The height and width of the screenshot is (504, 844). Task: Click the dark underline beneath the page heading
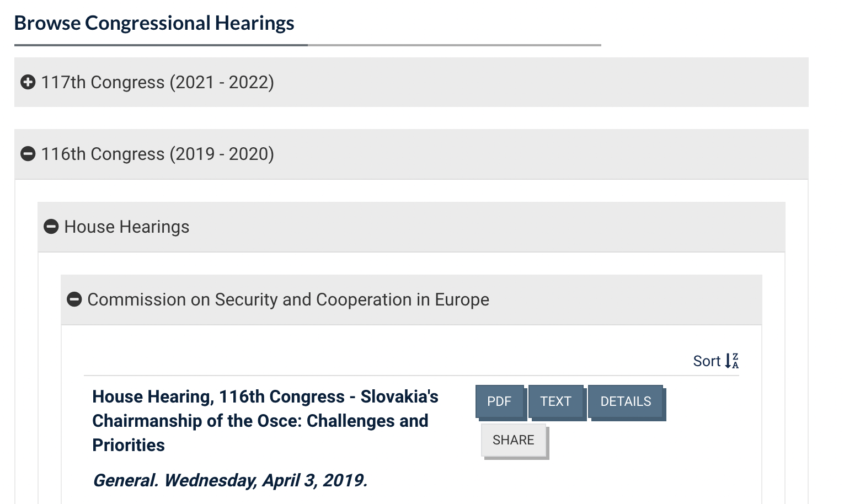point(161,45)
